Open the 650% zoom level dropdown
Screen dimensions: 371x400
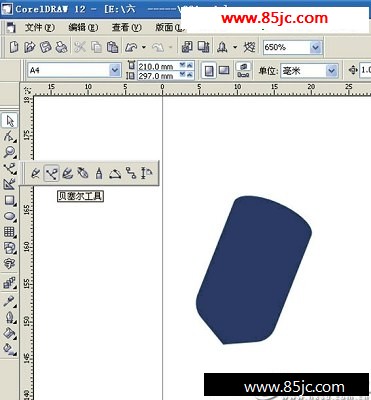[315, 48]
